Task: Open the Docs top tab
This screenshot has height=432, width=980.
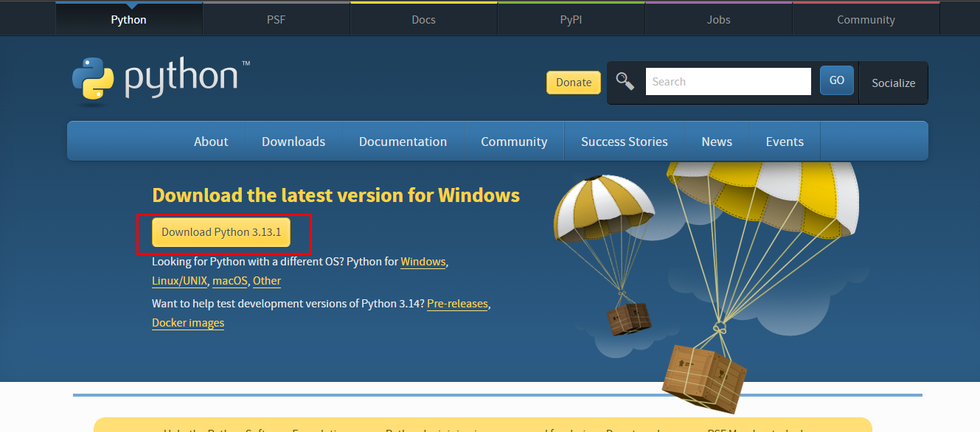Action: click(423, 19)
